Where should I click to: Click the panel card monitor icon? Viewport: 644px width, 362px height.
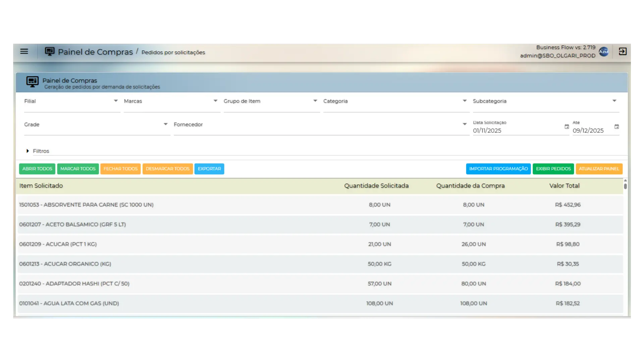pyautogui.click(x=33, y=82)
